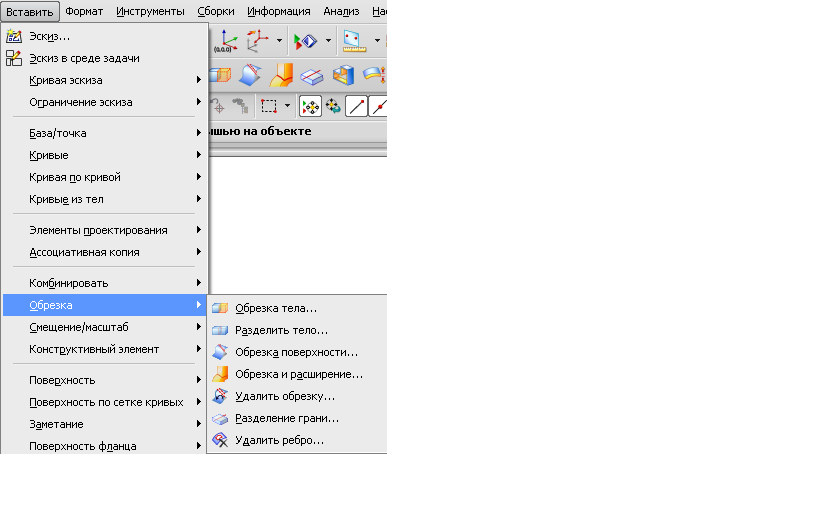Open the Поверхность фланца submenu

(104, 445)
